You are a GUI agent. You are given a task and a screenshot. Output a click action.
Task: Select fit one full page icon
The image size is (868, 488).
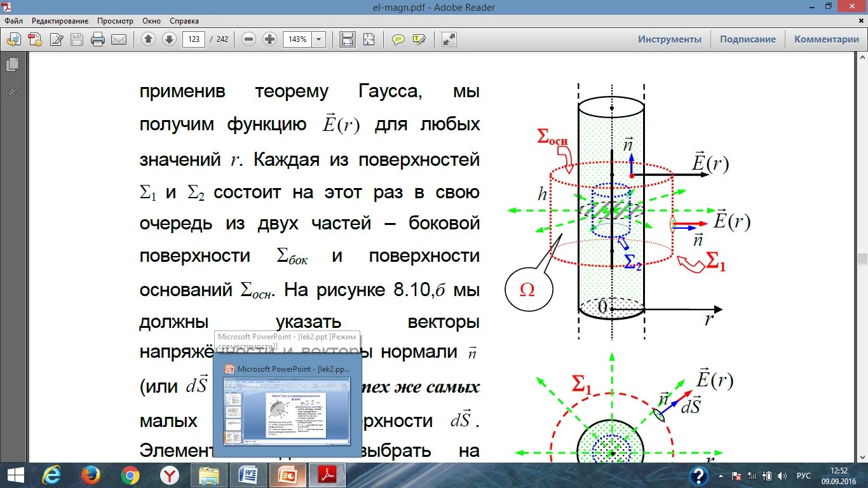pyautogui.click(x=369, y=39)
